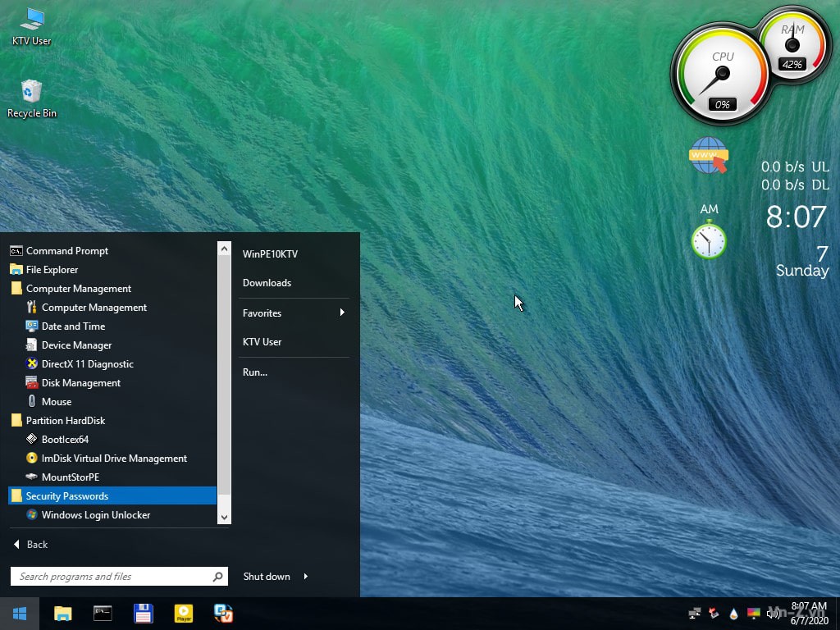Screen dimensions: 840x630
Task: Collapse the Computer Management folder
Action: pyautogui.click(x=78, y=289)
